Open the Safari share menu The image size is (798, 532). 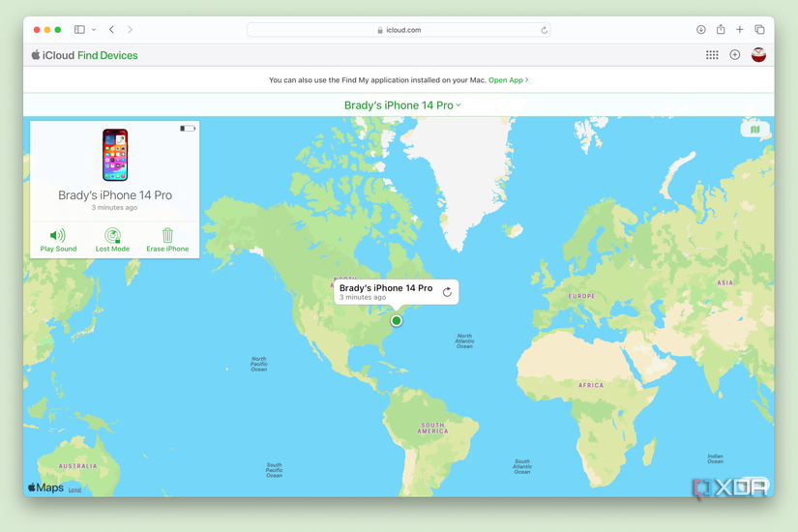click(721, 29)
